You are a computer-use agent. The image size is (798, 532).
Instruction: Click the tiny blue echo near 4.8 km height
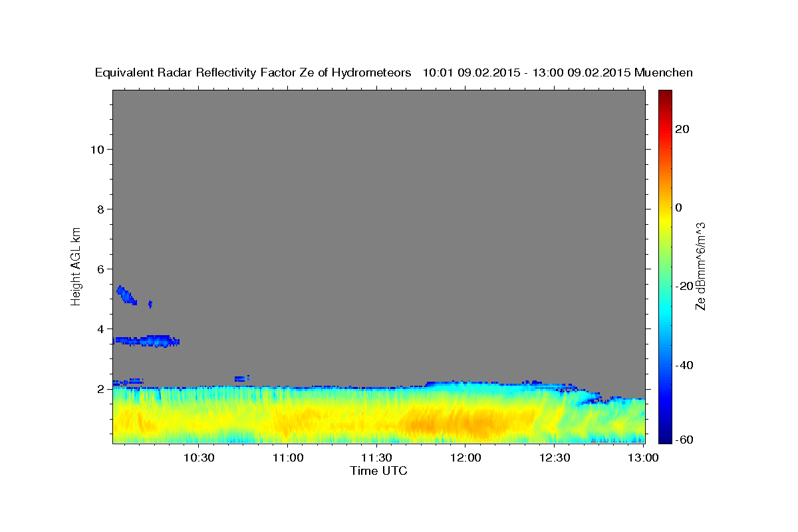(150, 304)
